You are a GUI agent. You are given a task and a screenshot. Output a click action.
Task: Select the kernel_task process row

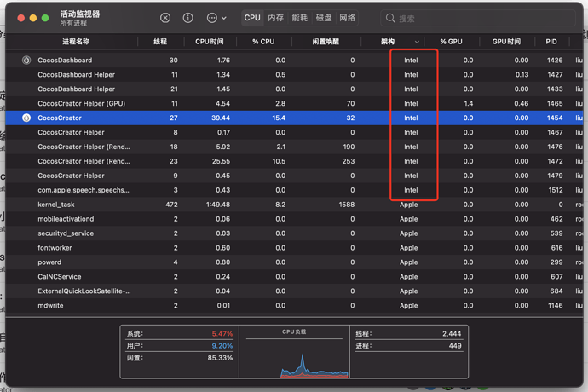tap(294, 205)
